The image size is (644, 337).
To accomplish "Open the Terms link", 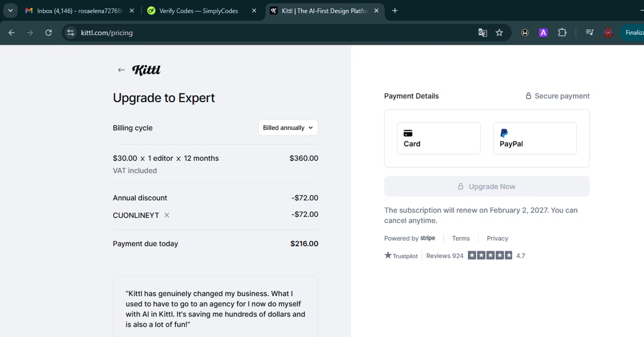I will pos(461,238).
